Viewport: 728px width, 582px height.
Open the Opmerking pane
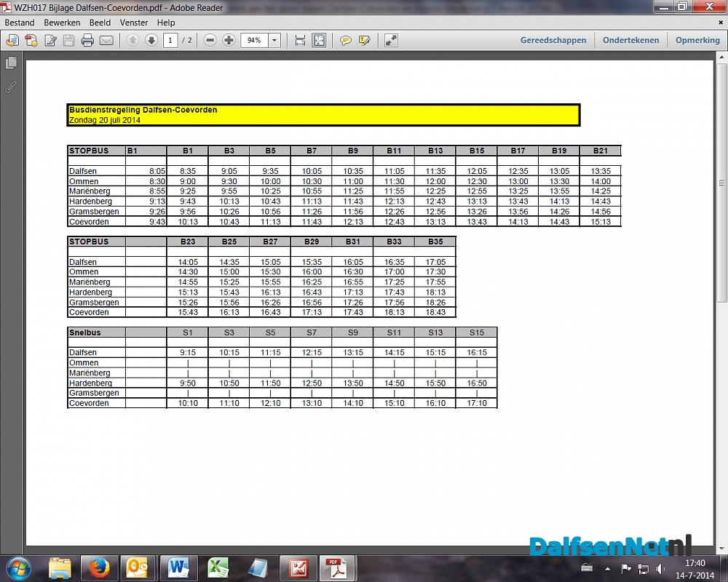[697, 40]
